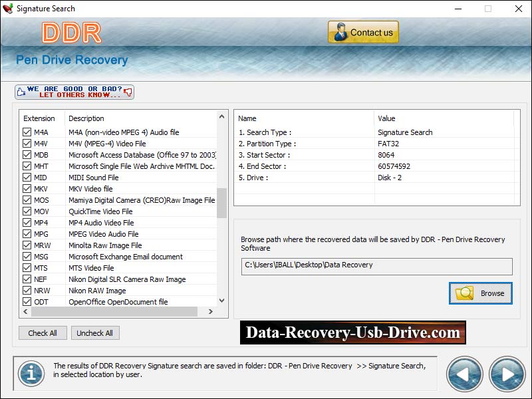
Task: Click the info icon in the status bar
Action: click(31, 374)
